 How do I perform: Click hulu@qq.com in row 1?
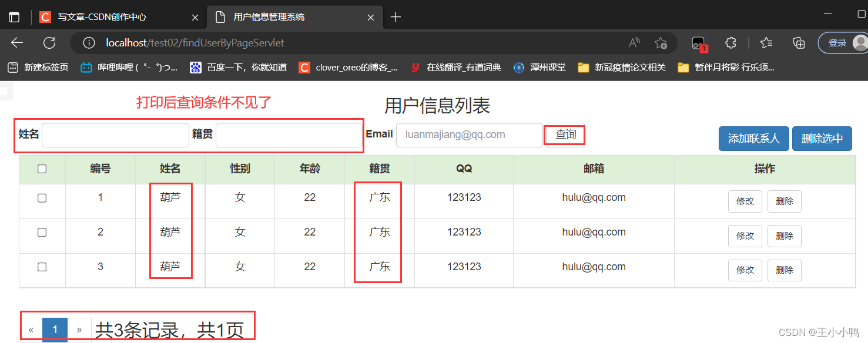(594, 198)
